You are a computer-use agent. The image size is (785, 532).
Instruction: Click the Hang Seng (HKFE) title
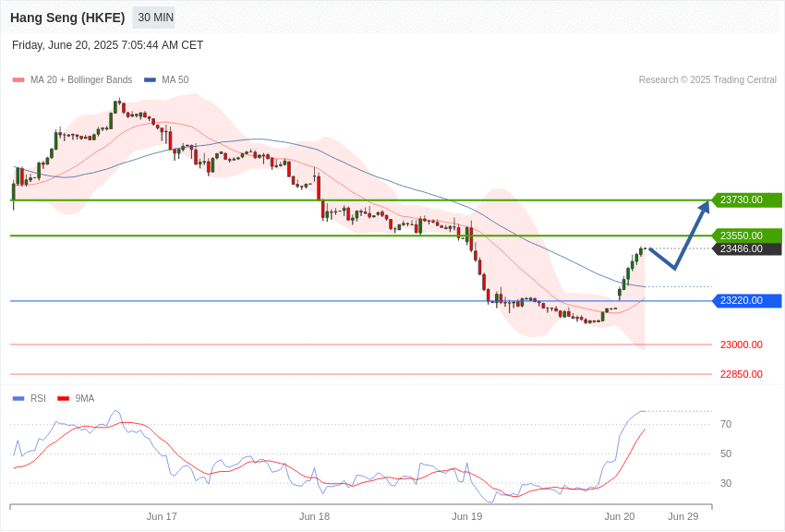pos(67,18)
